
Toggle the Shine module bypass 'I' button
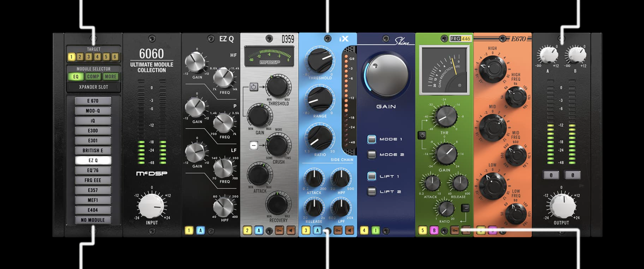[x=375, y=231]
